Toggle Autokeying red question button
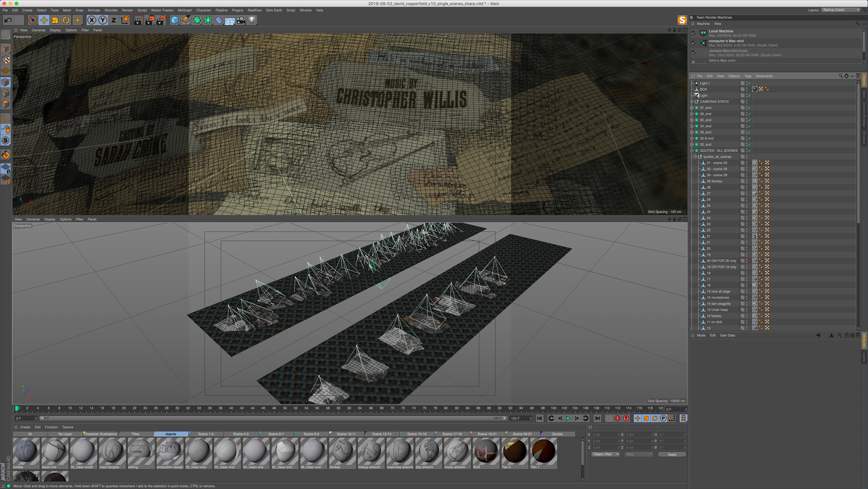The width and height of the screenshot is (868, 489). click(x=626, y=418)
